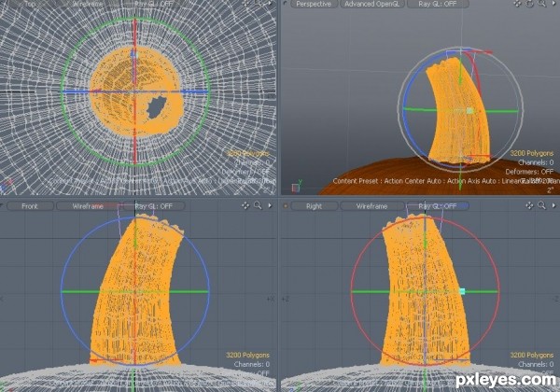This screenshot has width=560, height=392.
Task: Click the cyan square handle in the Right viewport
Action: coord(462,291)
